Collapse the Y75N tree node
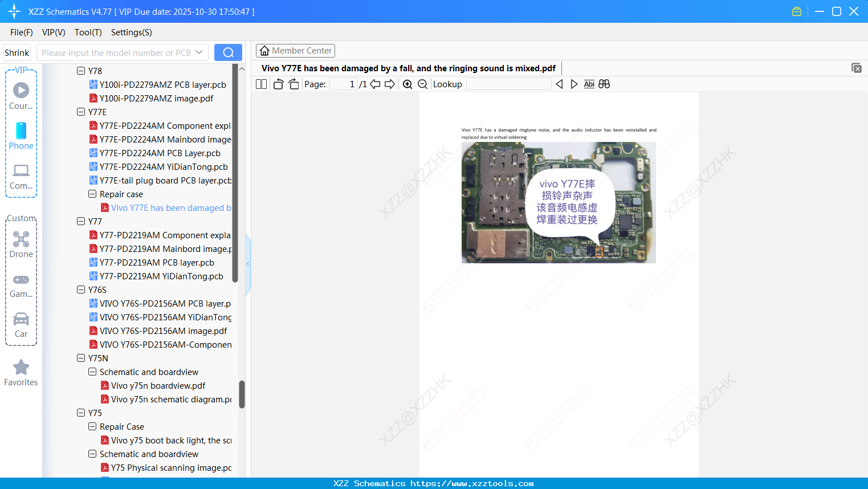868x489 pixels. tap(81, 358)
